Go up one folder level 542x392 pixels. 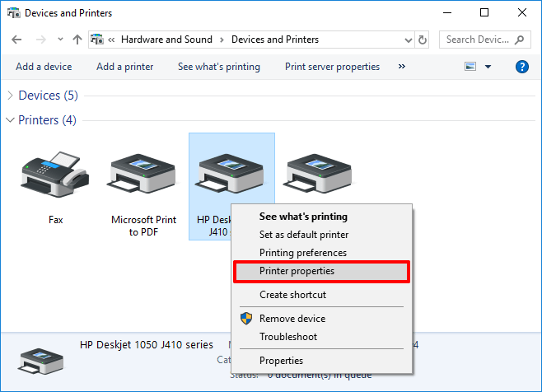tap(77, 40)
